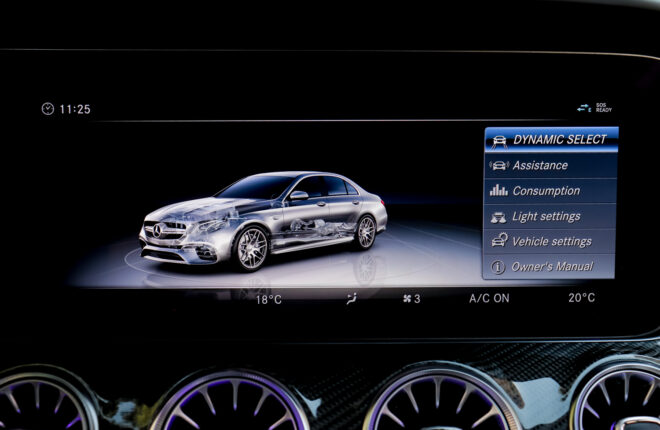Screen dimensions: 660x430
Task: Open Light settings from the menu
Action: click(x=550, y=216)
